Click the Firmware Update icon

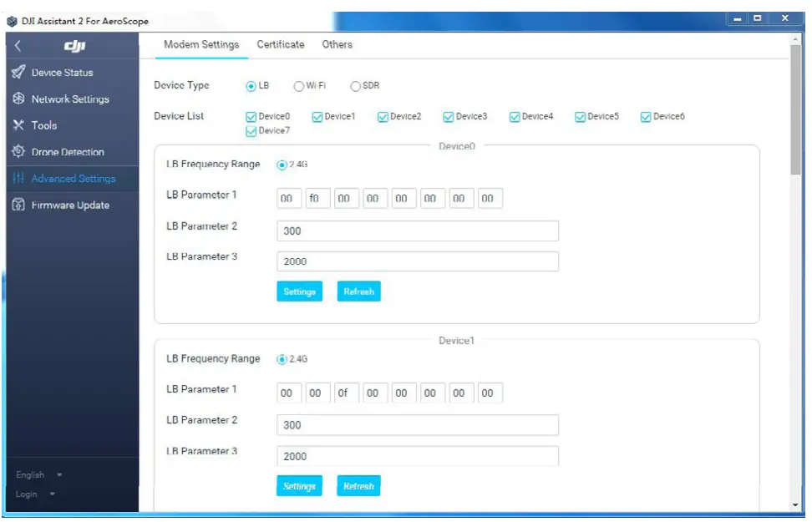18,205
